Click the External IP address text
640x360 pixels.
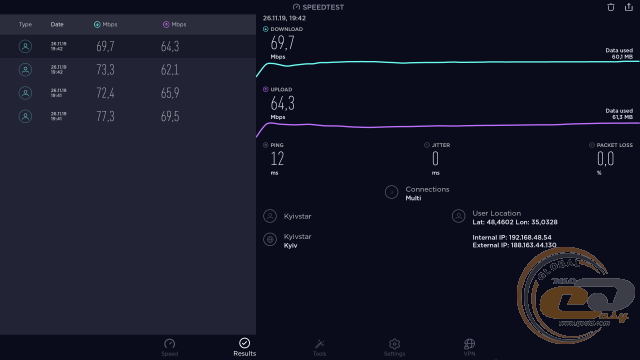click(514, 245)
